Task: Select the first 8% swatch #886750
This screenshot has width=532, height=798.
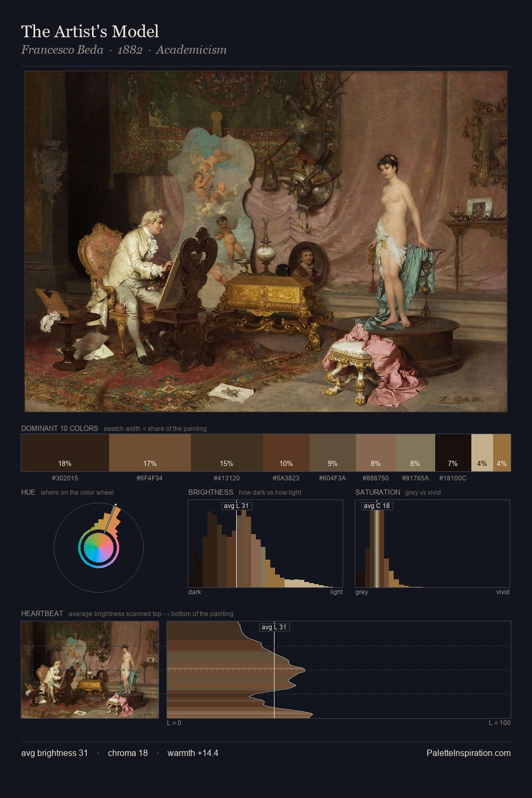Action: click(376, 453)
